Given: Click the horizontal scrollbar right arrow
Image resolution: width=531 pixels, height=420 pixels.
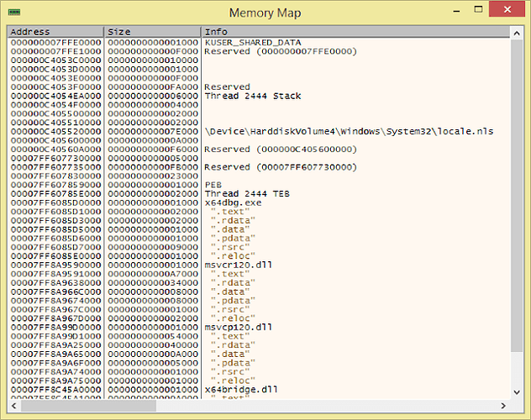Looking at the screenshot, I should click(x=502, y=406).
